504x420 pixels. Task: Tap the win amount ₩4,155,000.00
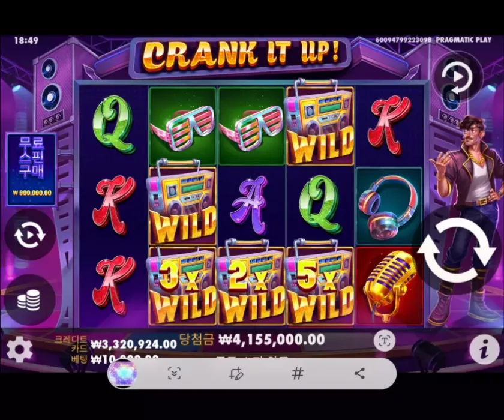(x=271, y=340)
